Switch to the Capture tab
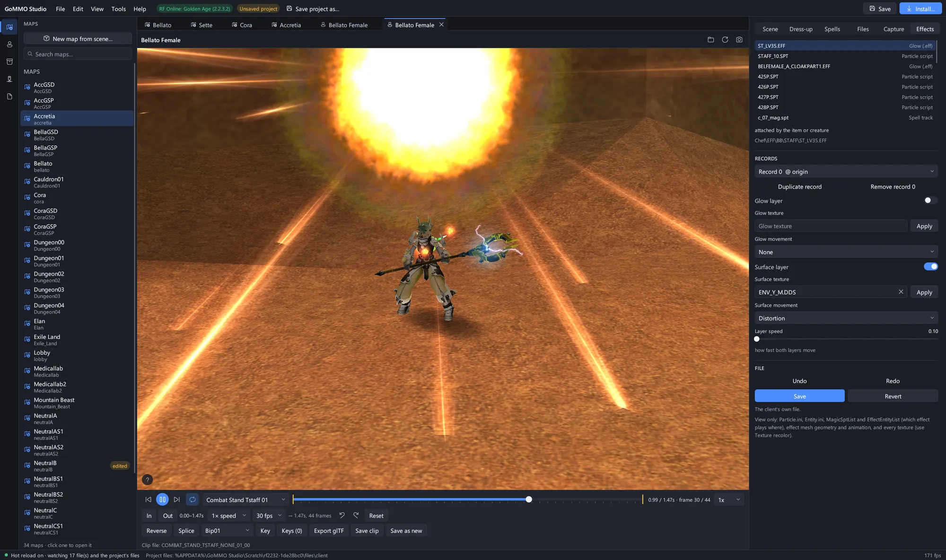The height and width of the screenshot is (560, 946). 893,29
